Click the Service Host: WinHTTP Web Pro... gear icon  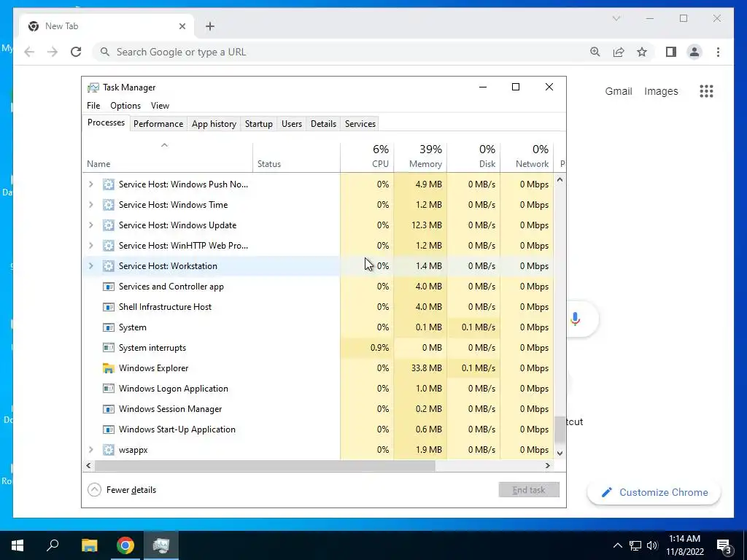click(x=109, y=246)
